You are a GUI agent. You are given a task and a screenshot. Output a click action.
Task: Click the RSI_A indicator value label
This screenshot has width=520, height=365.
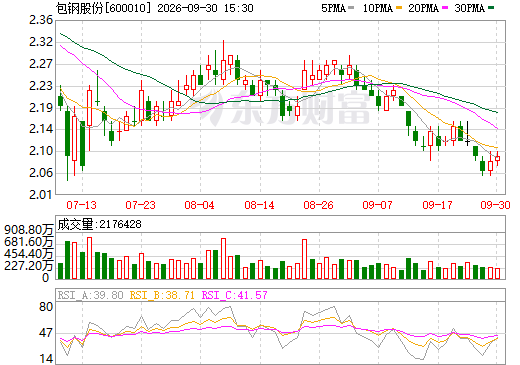coord(90,295)
